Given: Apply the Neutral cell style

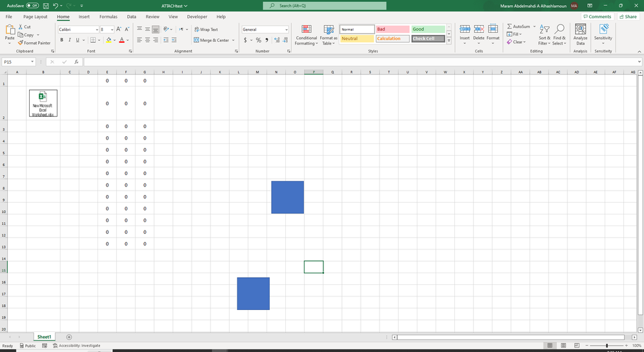Looking at the screenshot, I should (x=357, y=39).
